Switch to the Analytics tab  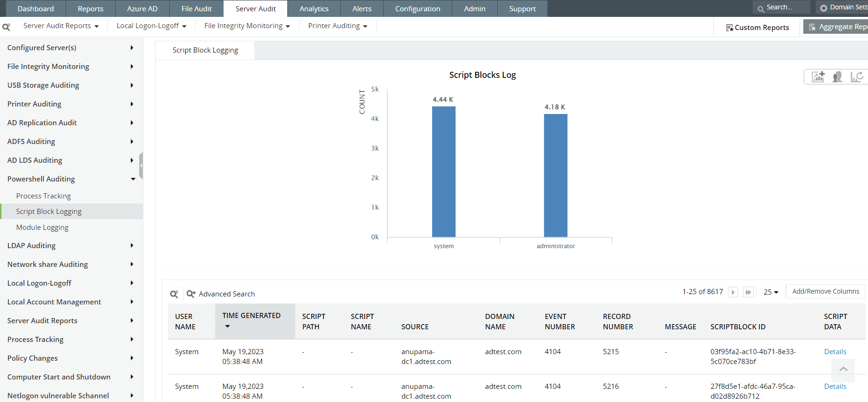click(x=314, y=8)
